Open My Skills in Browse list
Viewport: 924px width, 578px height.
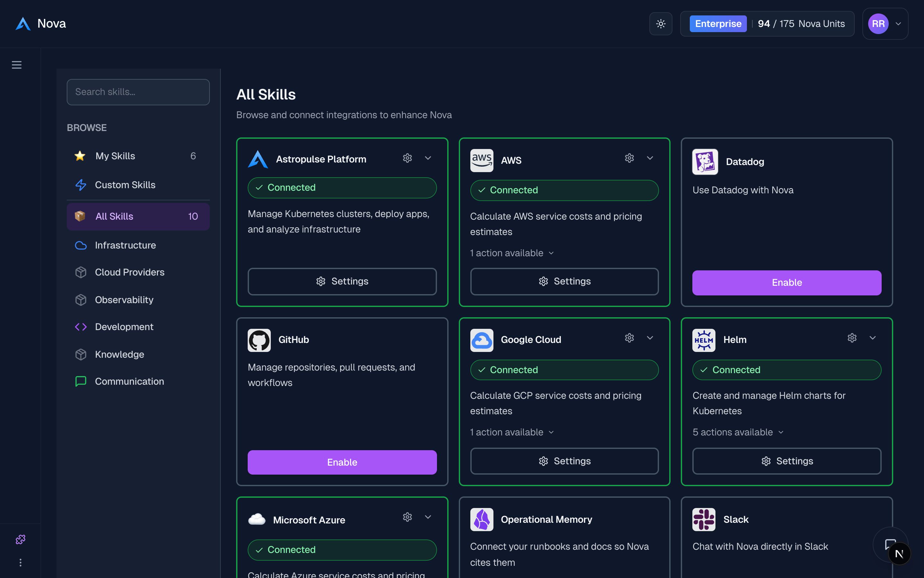click(138, 156)
